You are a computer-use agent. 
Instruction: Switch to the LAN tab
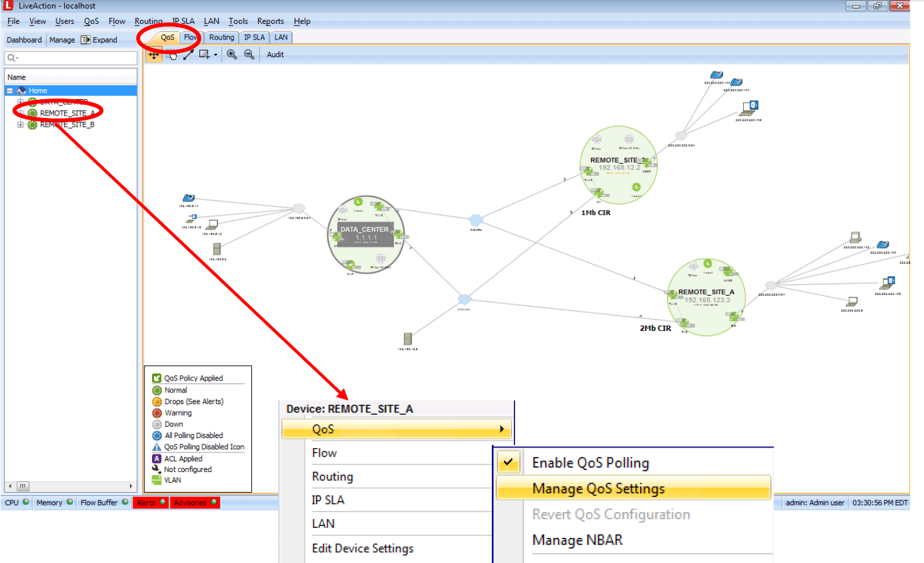(x=281, y=38)
